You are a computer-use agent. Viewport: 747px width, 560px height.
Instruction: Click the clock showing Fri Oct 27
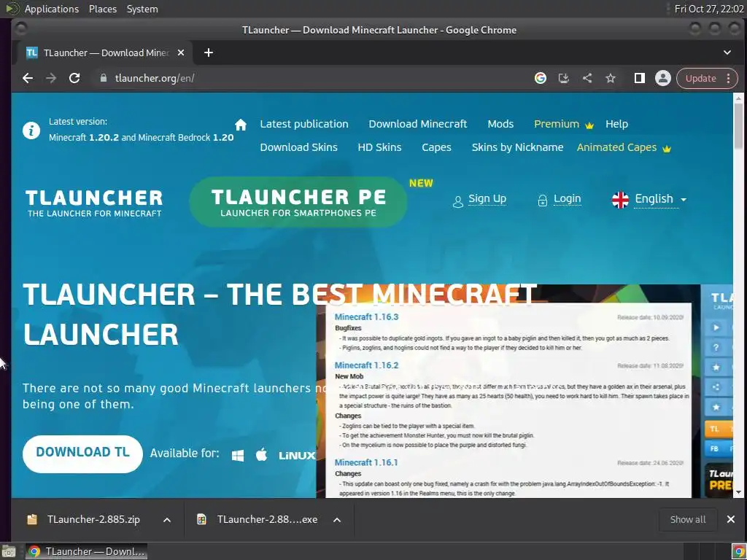pos(709,9)
